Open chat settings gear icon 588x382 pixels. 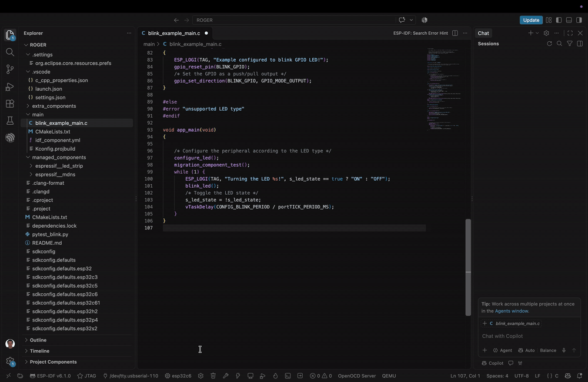pyautogui.click(x=546, y=33)
